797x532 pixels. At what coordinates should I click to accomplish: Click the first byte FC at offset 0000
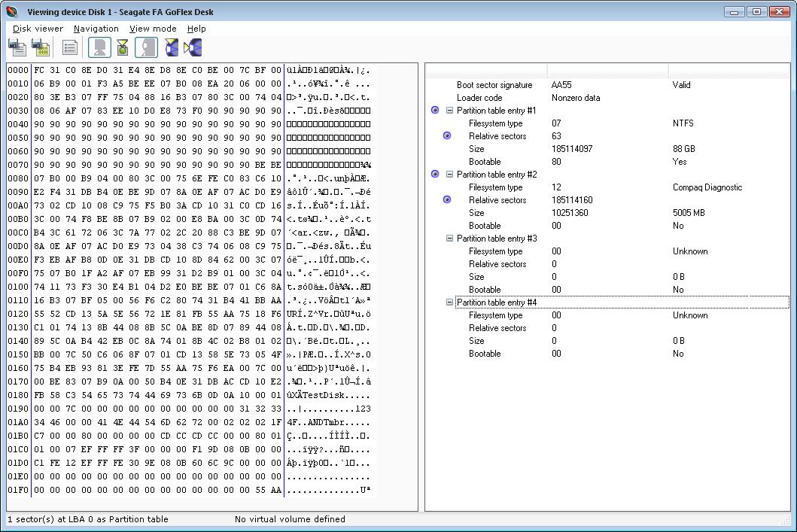coord(39,70)
